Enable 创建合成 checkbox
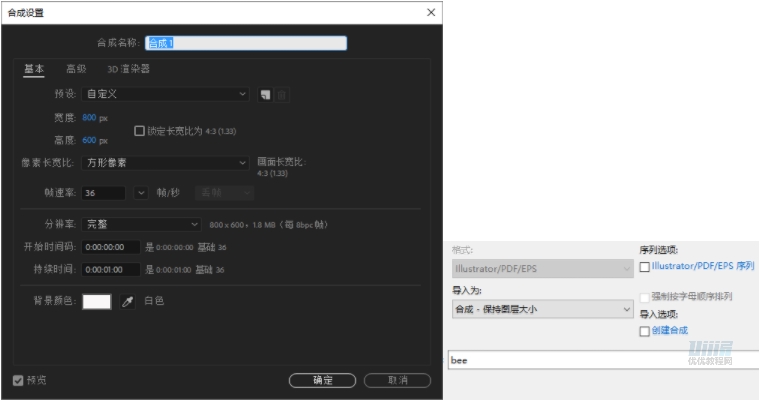The height and width of the screenshot is (401, 760). [x=645, y=331]
